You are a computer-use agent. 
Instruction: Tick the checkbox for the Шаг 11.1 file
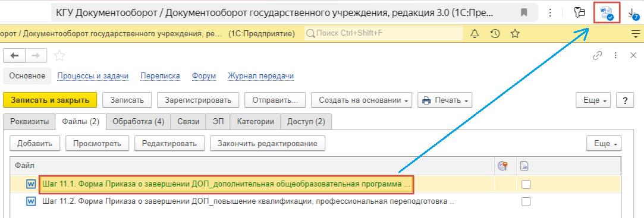526,184
